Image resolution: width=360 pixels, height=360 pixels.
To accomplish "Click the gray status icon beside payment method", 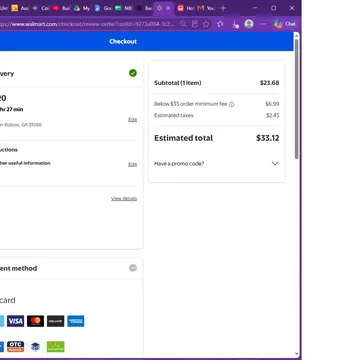I will (x=133, y=268).
